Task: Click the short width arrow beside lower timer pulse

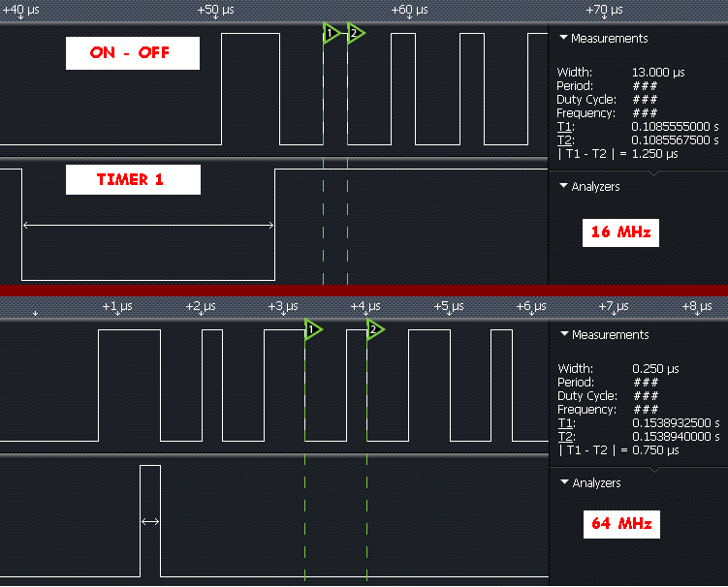Action: [x=150, y=521]
